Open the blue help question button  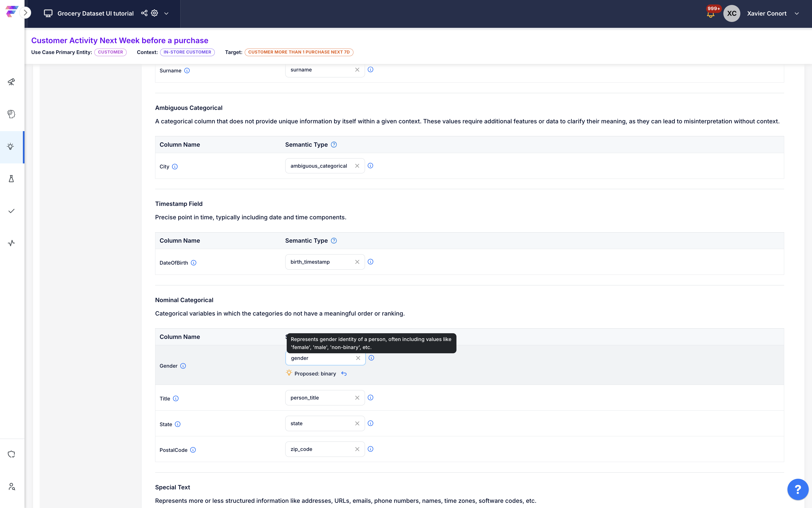pos(798,489)
